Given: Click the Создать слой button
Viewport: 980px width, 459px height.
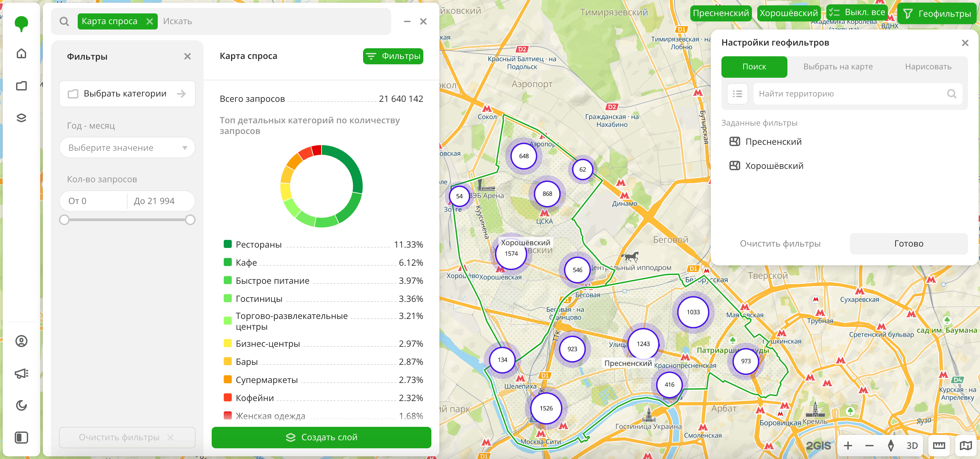Looking at the screenshot, I should point(321,437).
